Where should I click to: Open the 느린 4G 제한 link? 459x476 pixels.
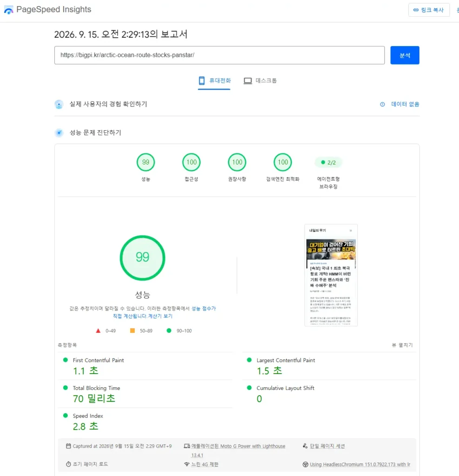(x=205, y=465)
